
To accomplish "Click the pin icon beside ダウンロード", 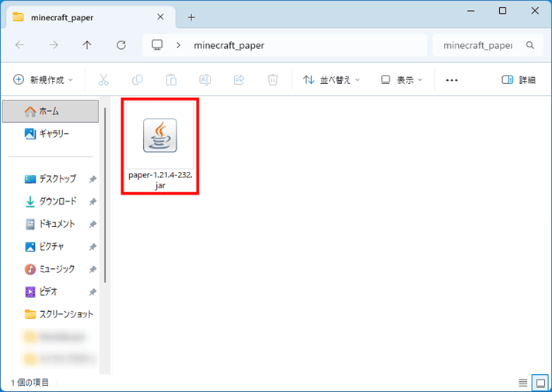I will 93,201.
